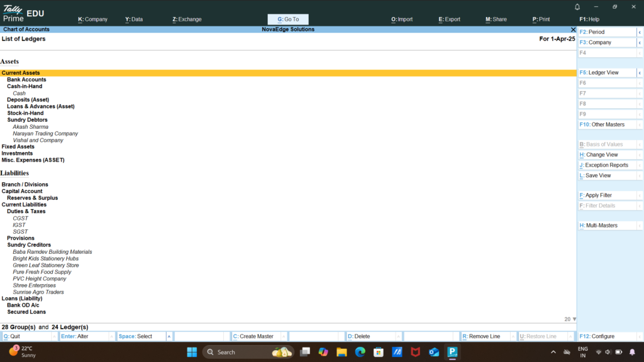Open the E: Export menu
644x362 pixels.
(x=449, y=19)
